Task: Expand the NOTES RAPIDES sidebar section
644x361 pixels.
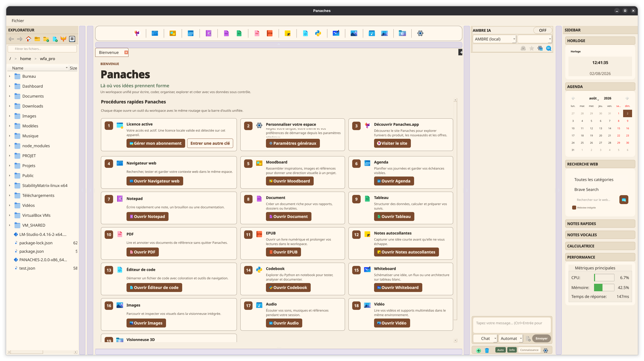Action: tap(600, 224)
